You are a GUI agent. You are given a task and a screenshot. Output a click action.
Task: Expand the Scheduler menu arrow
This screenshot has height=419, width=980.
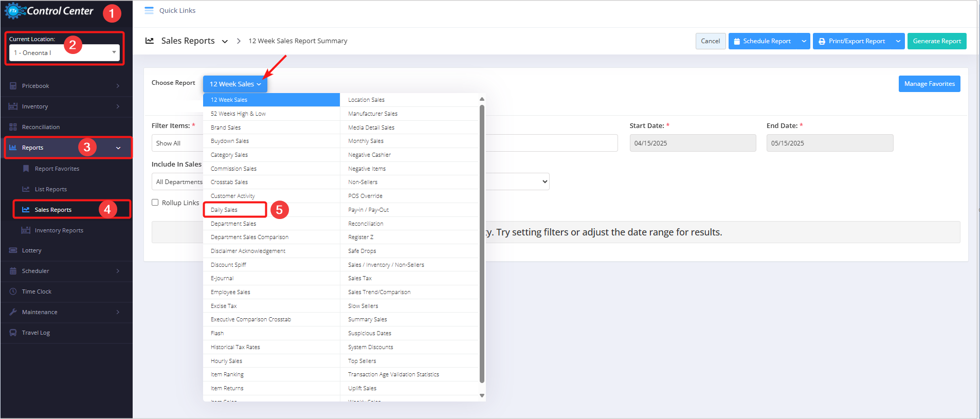point(118,271)
